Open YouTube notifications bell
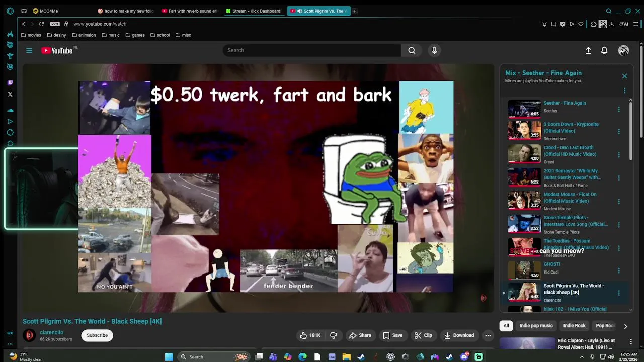The width and height of the screenshot is (644, 362). 604,50
